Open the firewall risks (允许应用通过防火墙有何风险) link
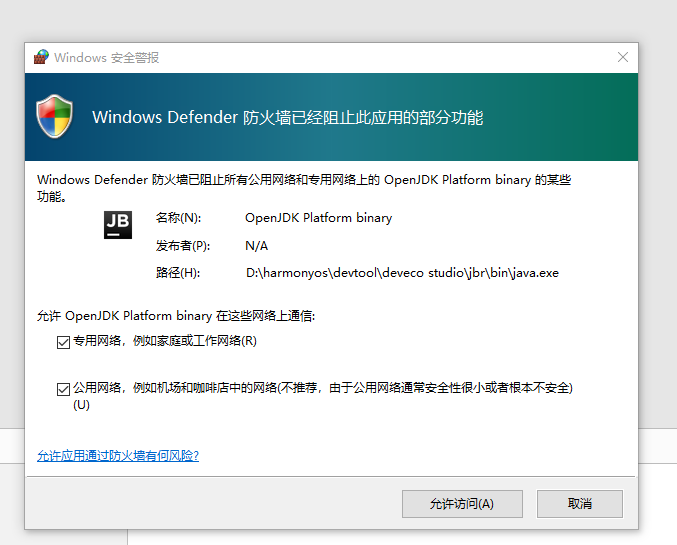 point(118,456)
